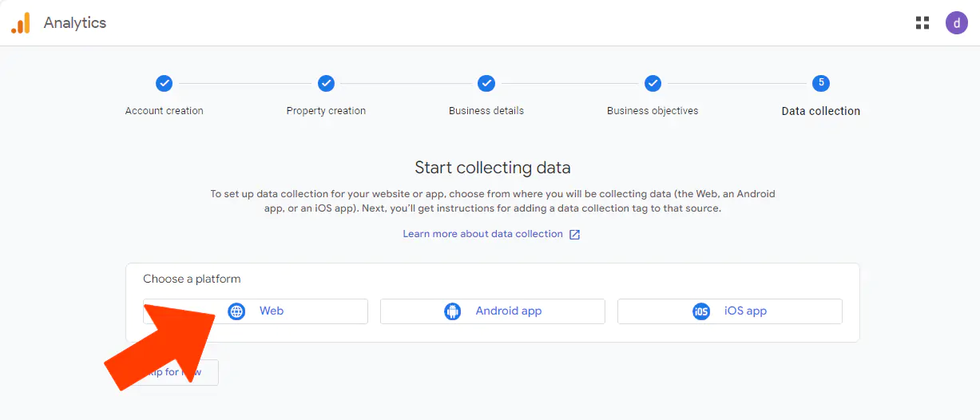Click the external link icon

tap(574, 234)
